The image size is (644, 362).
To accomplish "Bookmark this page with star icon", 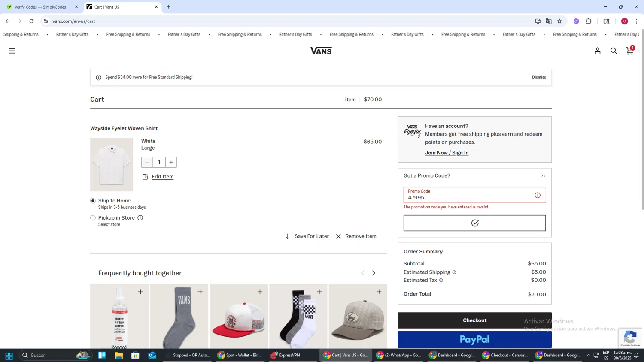I will coord(559,21).
